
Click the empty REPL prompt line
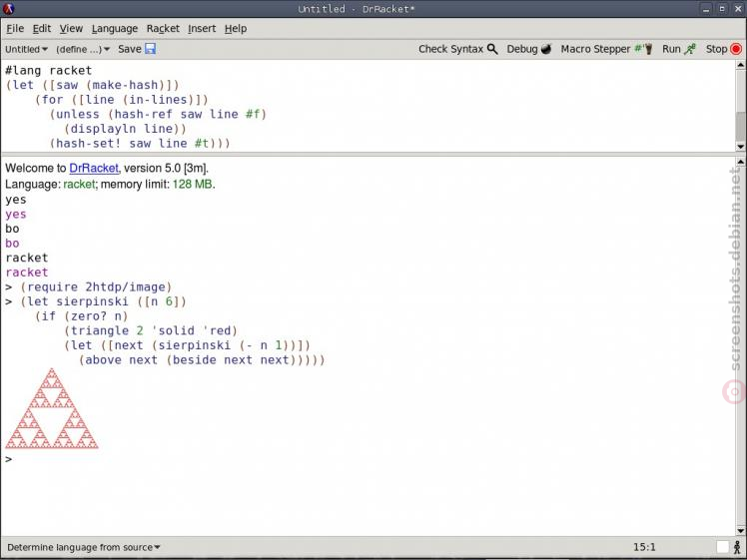pyautogui.click(x=368, y=459)
